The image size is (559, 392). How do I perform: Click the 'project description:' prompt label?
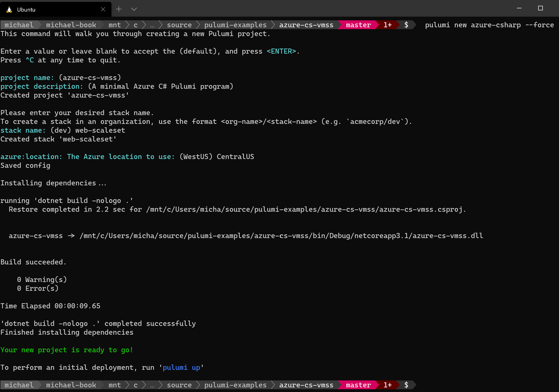(42, 86)
